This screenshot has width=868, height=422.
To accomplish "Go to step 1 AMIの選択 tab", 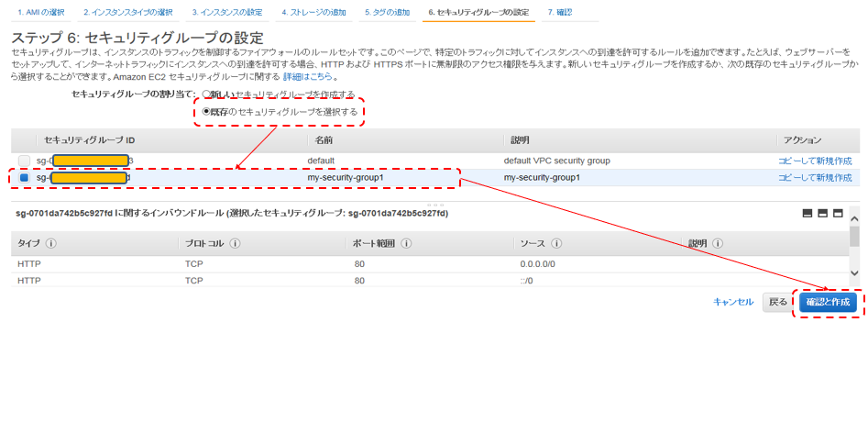I will coord(40,12).
